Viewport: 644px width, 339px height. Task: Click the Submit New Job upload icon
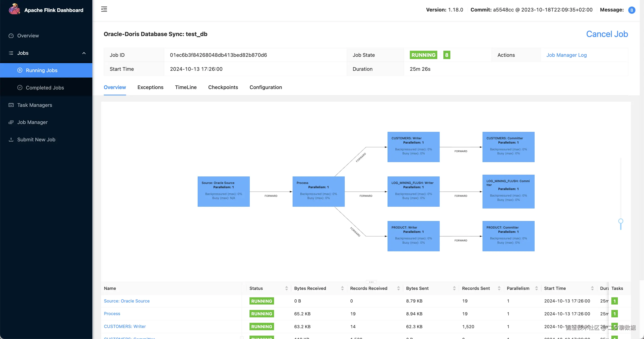pyautogui.click(x=11, y=140)
